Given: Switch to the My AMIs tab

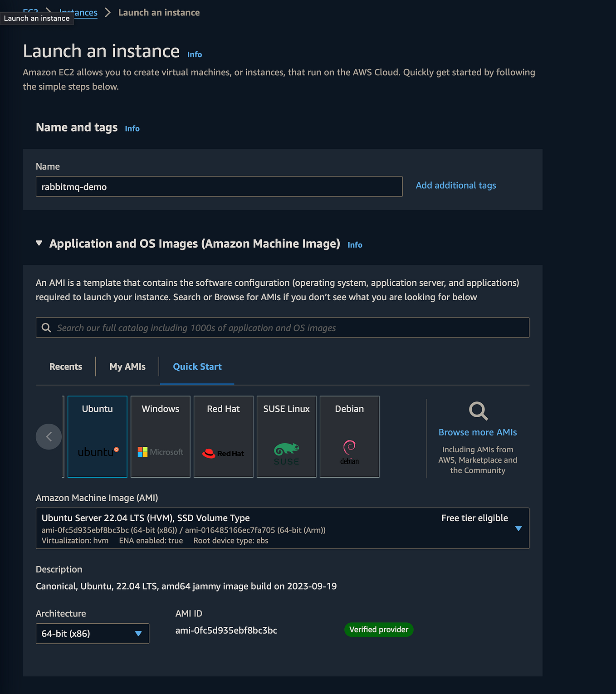Looking at the screenshot, I should tap(127, 367).
